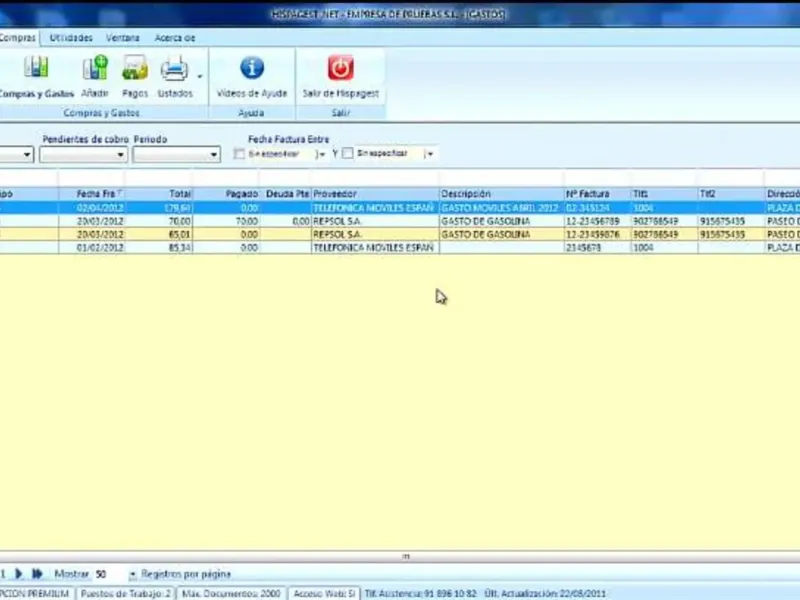The image size is (800, 600).
Task: Open the Registros por página dropdown
Action: [133, 574]
